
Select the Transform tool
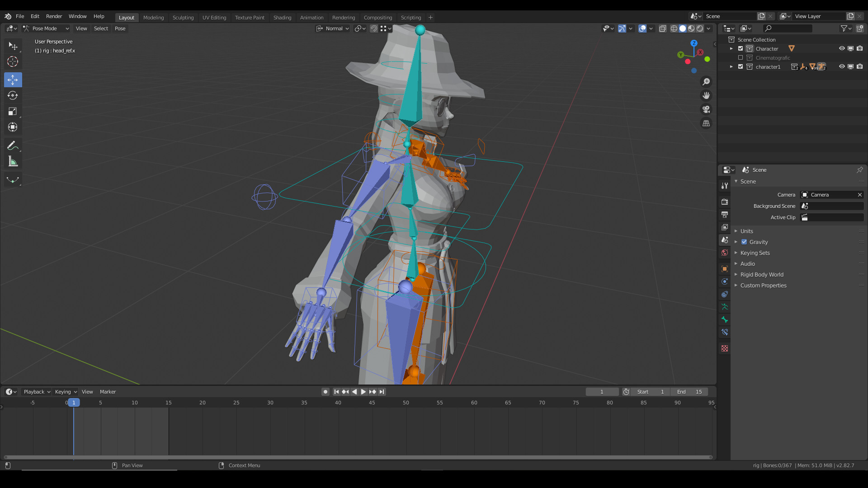tap(13, 127)
